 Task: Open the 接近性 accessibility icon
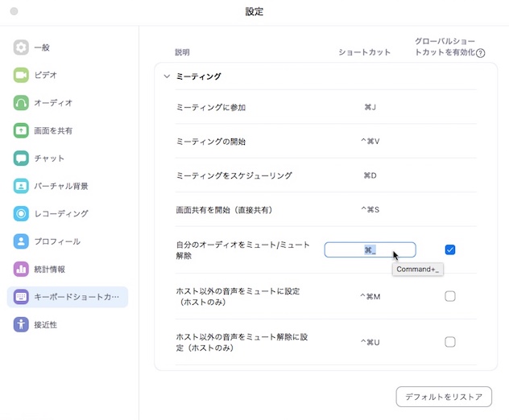click(x=21, y=324)
